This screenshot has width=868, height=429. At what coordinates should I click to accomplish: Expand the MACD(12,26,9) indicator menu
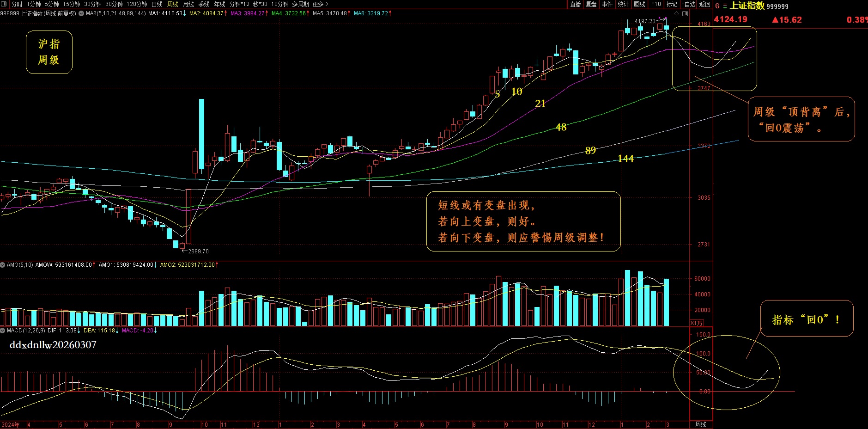(3, 331)
